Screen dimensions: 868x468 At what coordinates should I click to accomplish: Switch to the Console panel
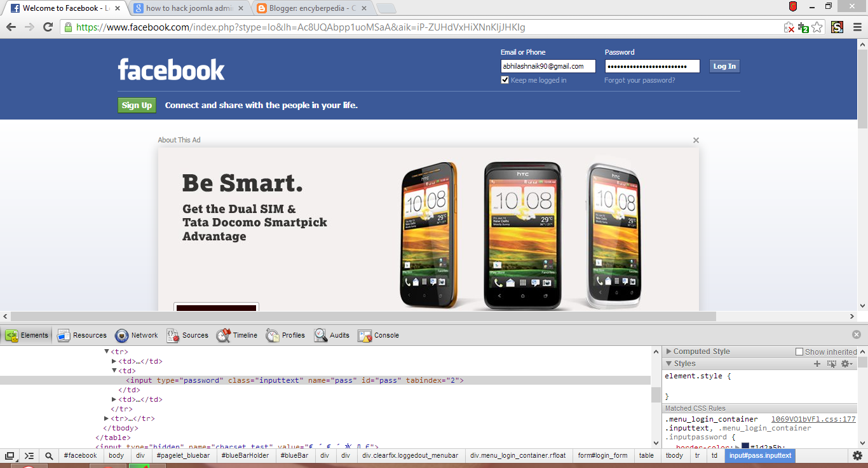tap(379, 335)
